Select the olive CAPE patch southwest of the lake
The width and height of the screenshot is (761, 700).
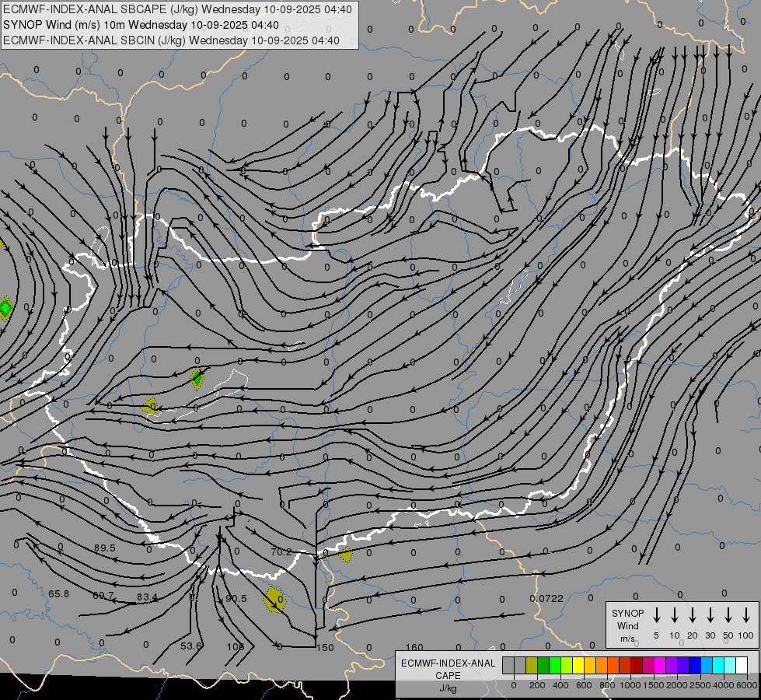point(151,406)
